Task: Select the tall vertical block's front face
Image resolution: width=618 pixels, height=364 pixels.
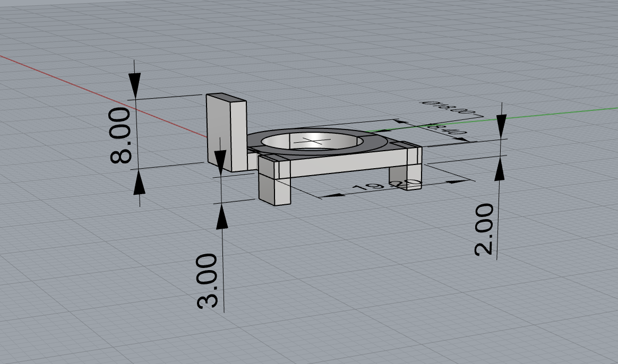Action: [218, 133]
